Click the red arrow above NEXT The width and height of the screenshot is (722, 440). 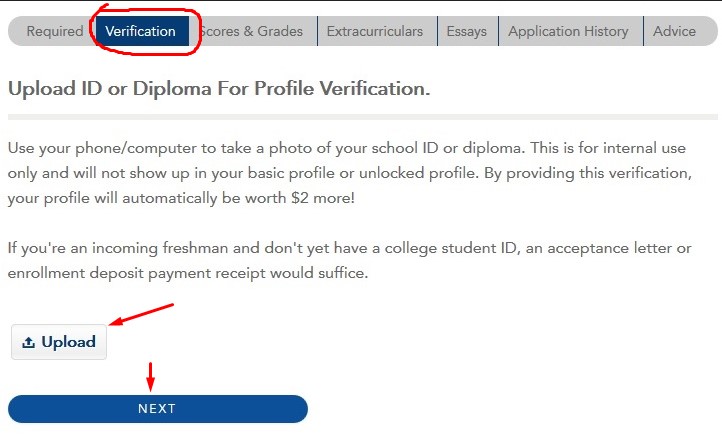(150, 377)
